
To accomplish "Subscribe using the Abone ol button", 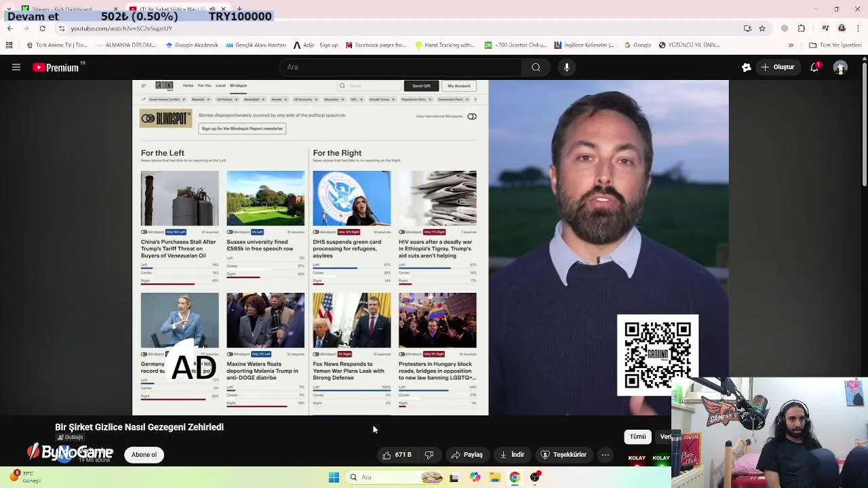I will (144, 455).
